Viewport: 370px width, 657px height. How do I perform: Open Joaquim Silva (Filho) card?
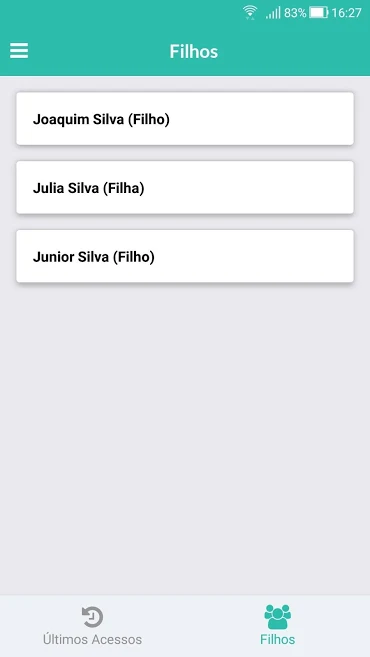pos(185,119)
